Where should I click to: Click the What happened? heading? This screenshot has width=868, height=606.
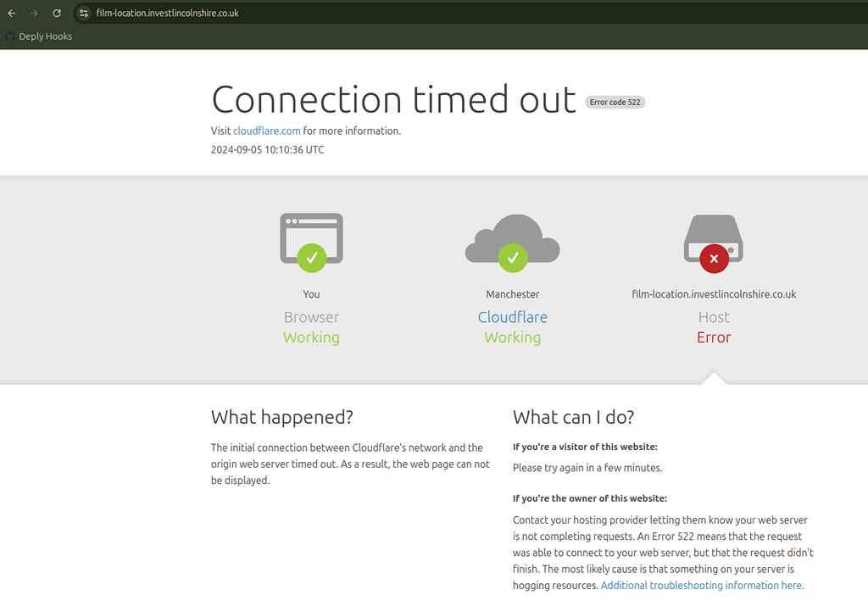click(x=281, y=417)
